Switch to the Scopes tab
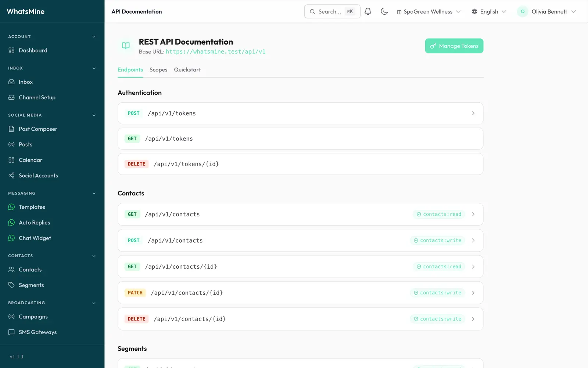Image resolution: width=588 pixels, height=368 pixels. pos(158,70)
